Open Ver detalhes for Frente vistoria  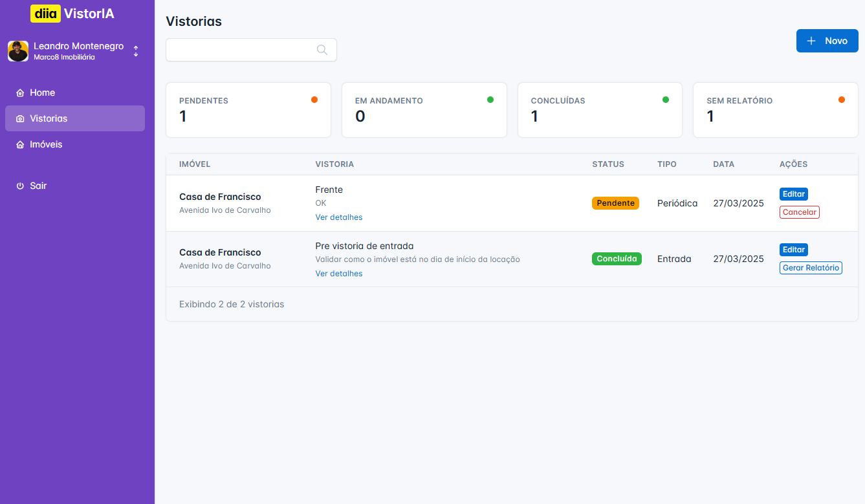coord(339,217)
